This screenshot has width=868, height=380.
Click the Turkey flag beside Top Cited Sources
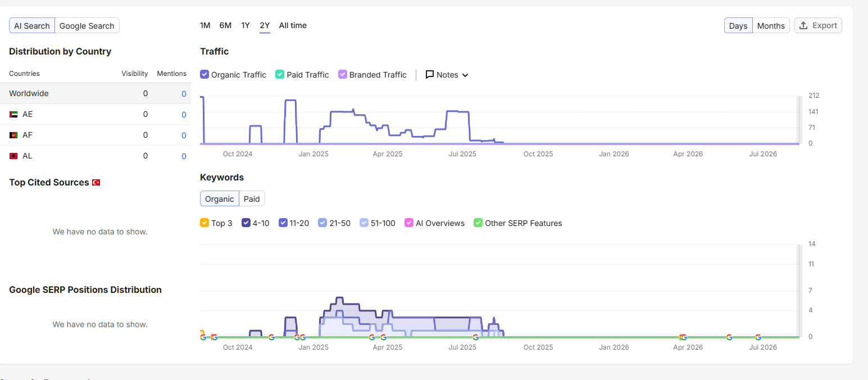click(96, 183)
